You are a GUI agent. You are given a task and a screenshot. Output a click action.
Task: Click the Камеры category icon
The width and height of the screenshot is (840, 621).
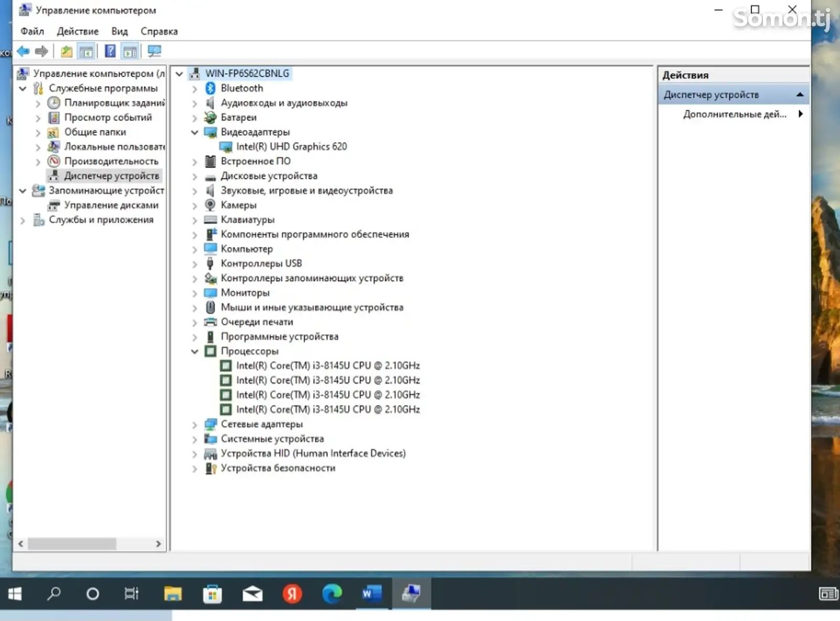[x=210, y=205]
